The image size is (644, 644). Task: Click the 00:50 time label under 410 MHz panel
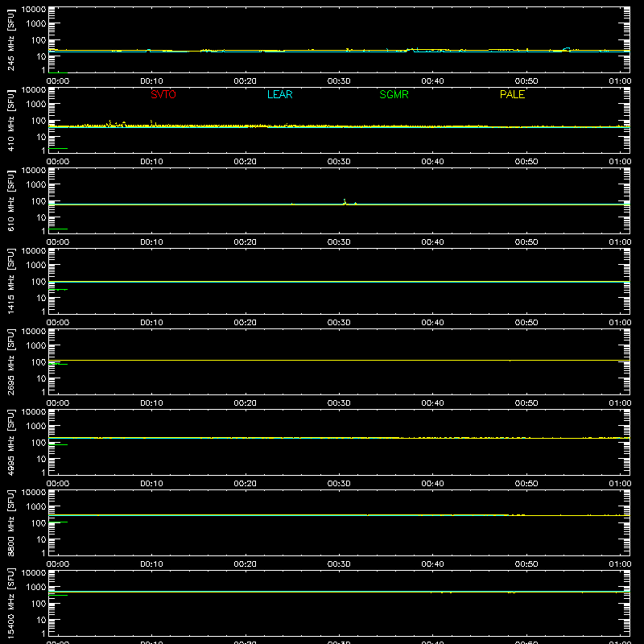coord(526,162)
